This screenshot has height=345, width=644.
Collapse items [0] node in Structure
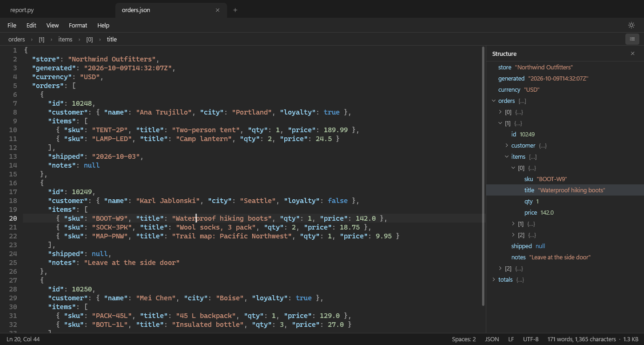(x=513, y=168)
